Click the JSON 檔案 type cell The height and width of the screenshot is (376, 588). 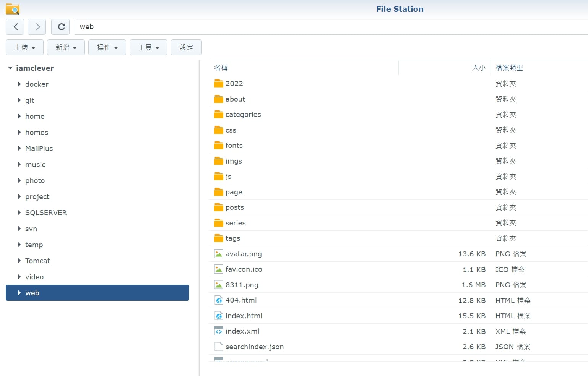[x=512, y=347]
